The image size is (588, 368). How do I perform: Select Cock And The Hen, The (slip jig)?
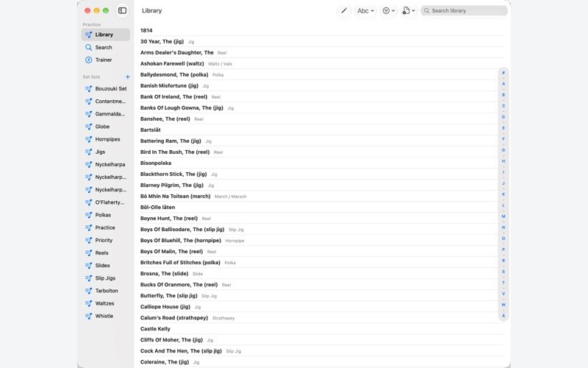click(322, 351)
